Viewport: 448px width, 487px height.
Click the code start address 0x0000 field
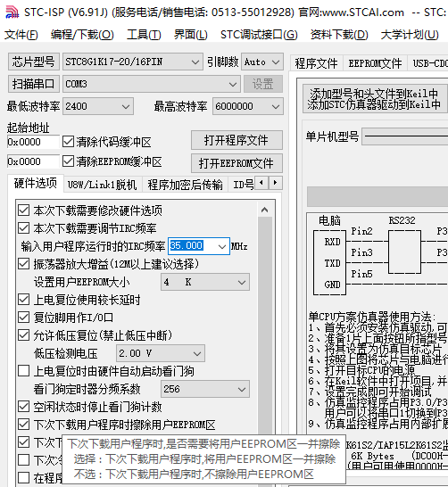33,142
